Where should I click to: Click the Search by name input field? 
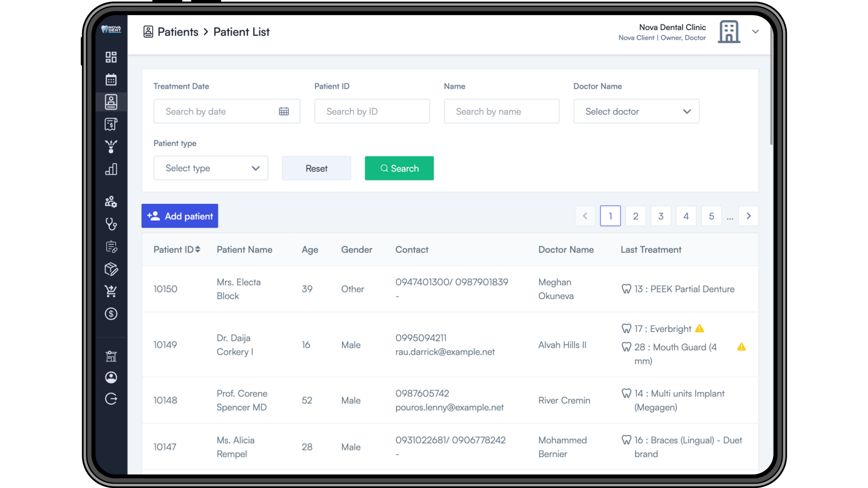501,111
